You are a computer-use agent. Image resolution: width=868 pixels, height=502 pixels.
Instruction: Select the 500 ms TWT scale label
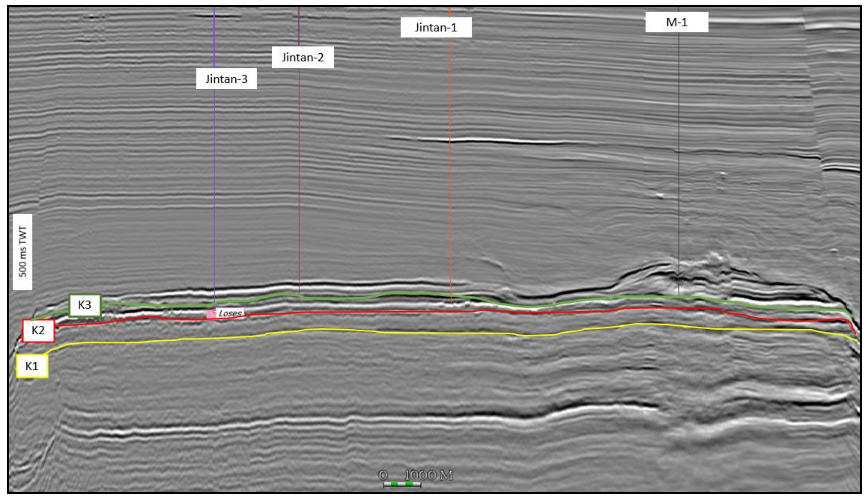(x=22, y=252)
